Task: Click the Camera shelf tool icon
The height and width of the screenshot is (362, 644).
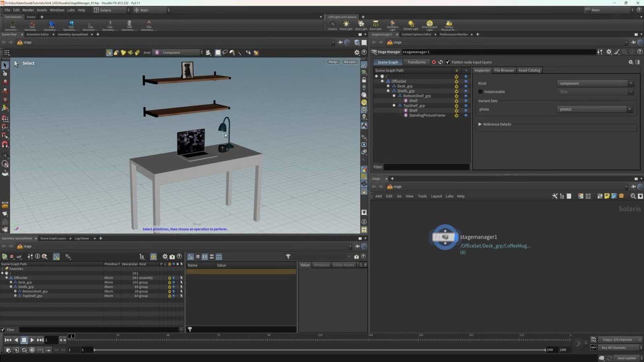Action: (332, 25)
